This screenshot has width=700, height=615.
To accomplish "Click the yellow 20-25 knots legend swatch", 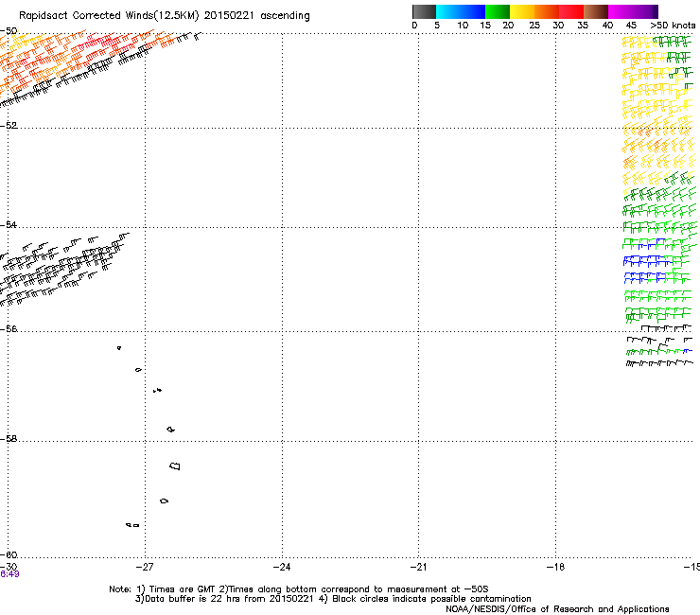I will [x=522, y=11].
